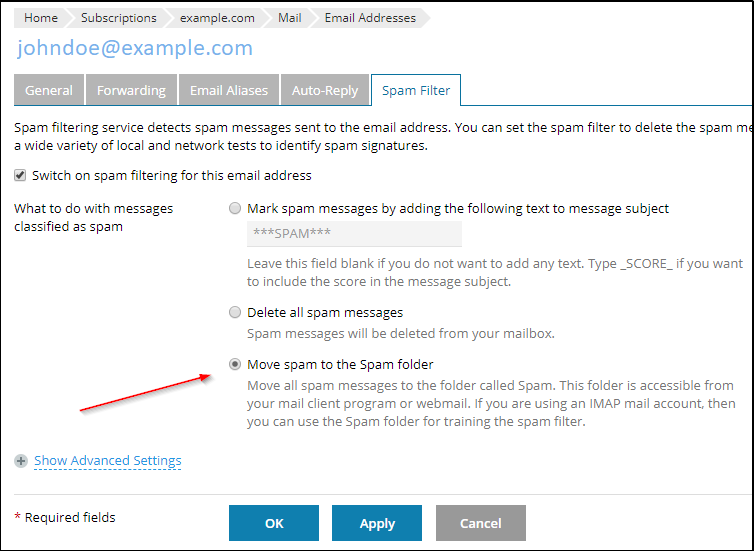This screenshot has width=754, height=551.
Task: Select Move spam to the Spam folder
Action: [x=235, y=364]
